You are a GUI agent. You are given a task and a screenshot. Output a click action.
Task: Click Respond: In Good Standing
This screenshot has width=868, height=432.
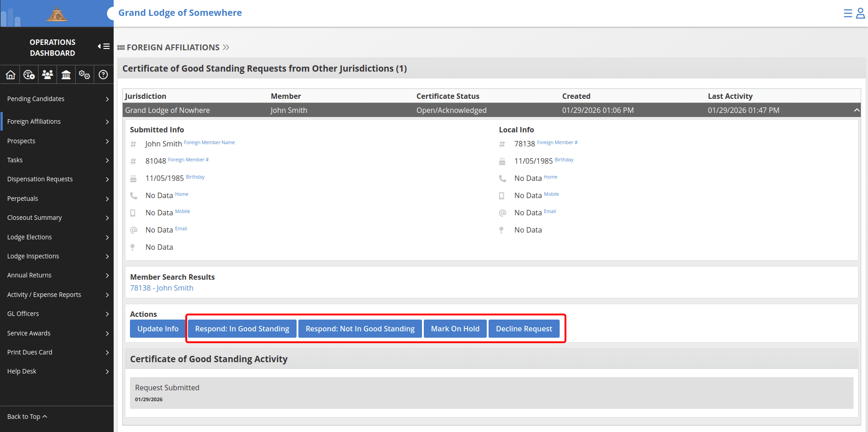[x=242, y=329]
